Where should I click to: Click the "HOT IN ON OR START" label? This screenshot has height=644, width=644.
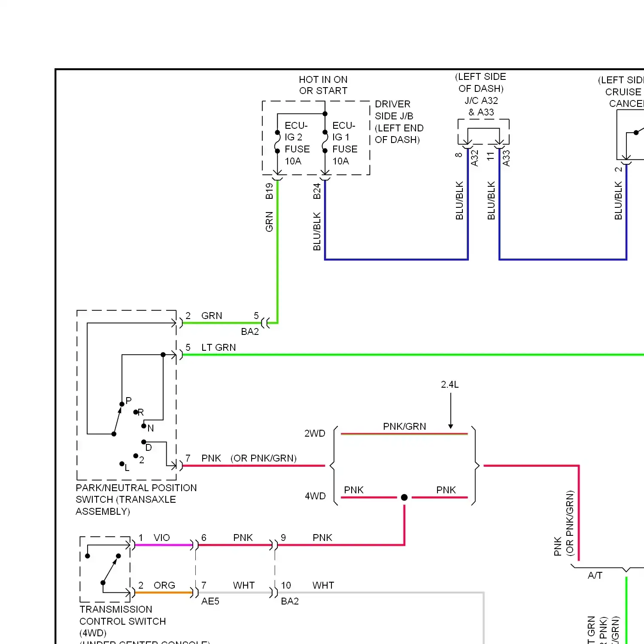(x=323, y=85)
